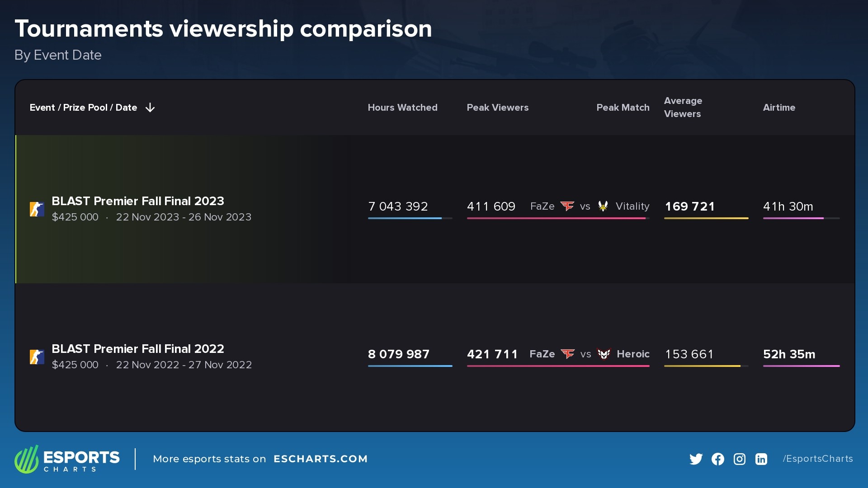
Task: Click the Heroic team name
Action: tap(633, 354)
